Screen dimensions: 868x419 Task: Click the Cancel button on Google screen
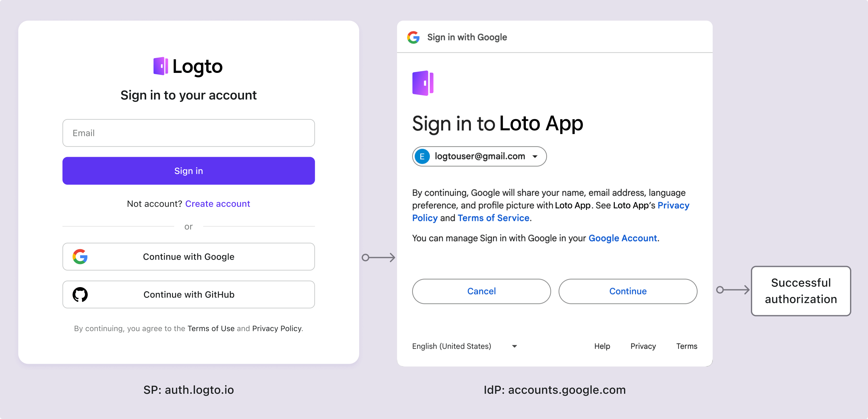(x=480, y=291)
